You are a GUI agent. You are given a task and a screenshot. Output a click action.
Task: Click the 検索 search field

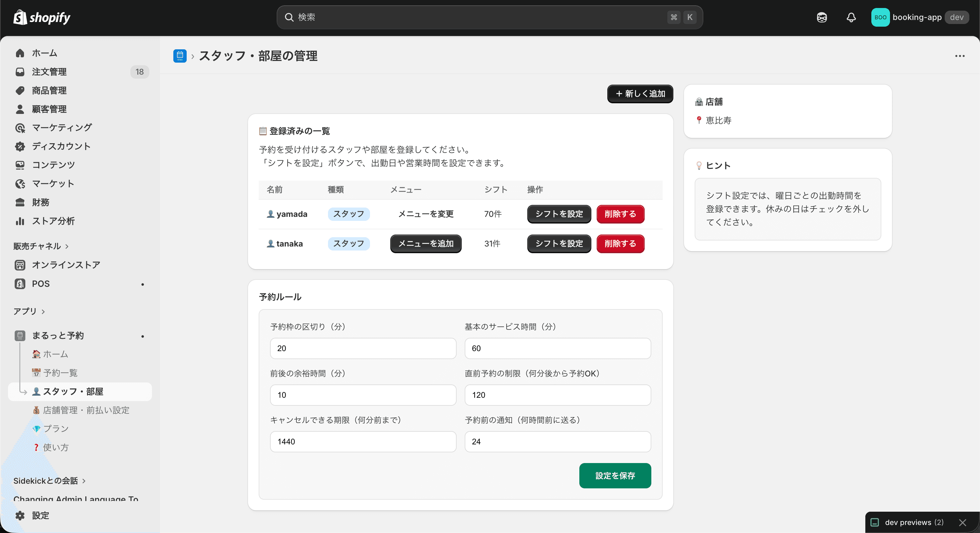coord(490,17)
